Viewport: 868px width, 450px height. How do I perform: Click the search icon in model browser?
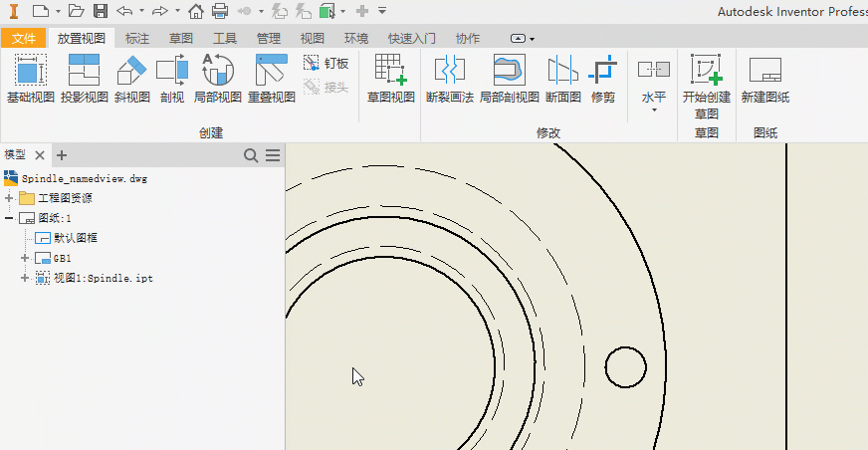(x=252, y=155)
